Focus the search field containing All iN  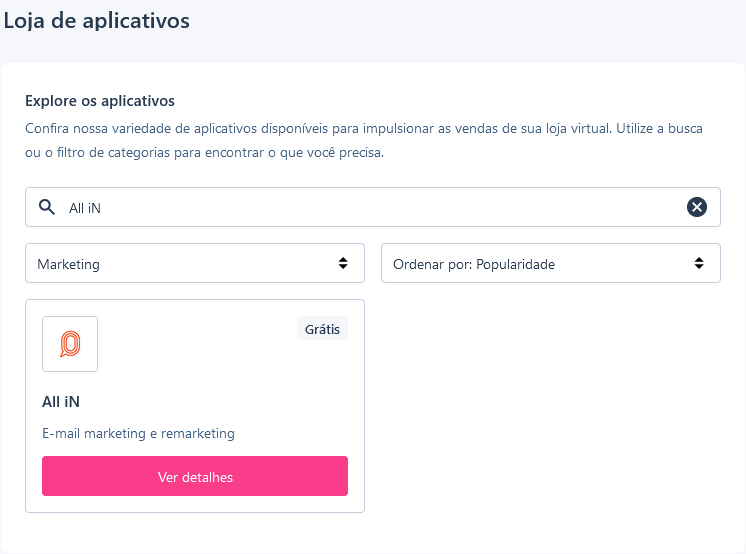click(x=373, y=207)
